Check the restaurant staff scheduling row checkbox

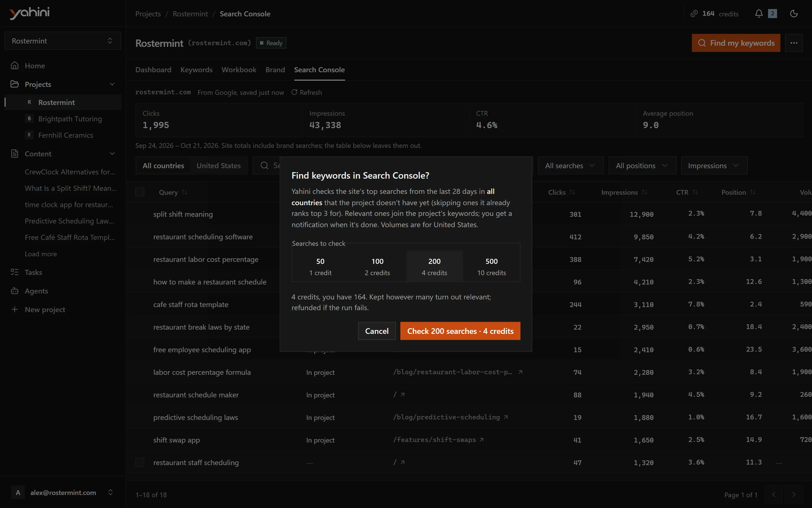point(140,462)
